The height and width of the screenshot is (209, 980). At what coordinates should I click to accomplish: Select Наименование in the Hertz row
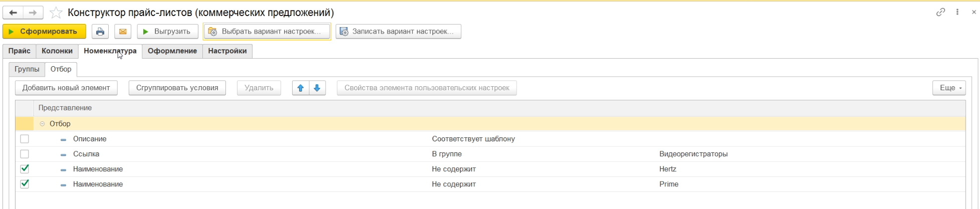[98, 169]
